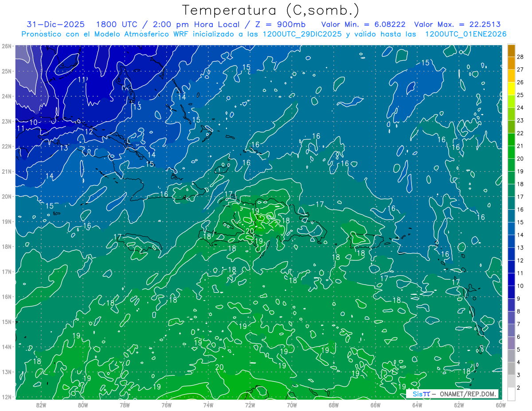
Task: Click the colorbar label 21
Action: [x=520, y=146]
